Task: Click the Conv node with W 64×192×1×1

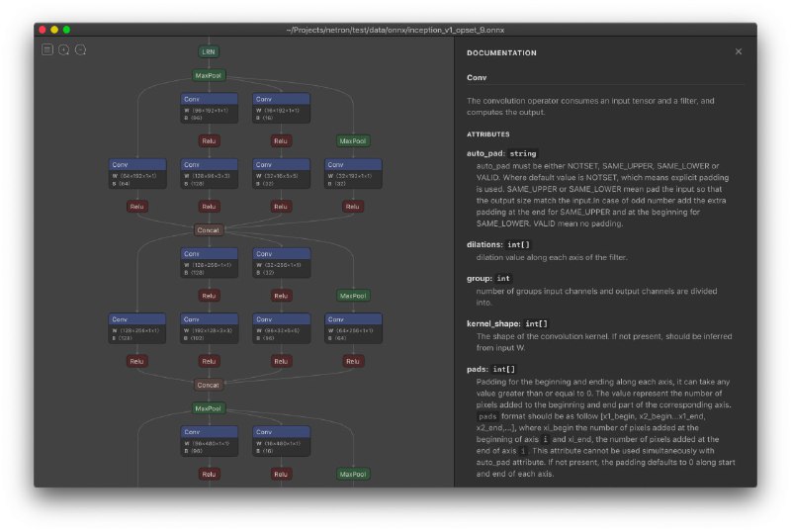Action: pos(137,174)
